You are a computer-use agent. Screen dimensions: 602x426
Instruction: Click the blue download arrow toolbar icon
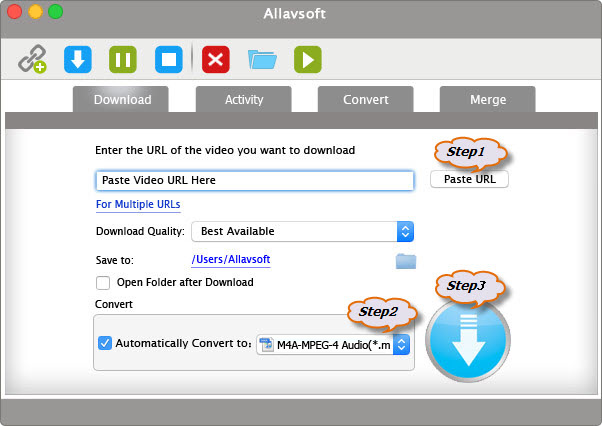point(78,59)
